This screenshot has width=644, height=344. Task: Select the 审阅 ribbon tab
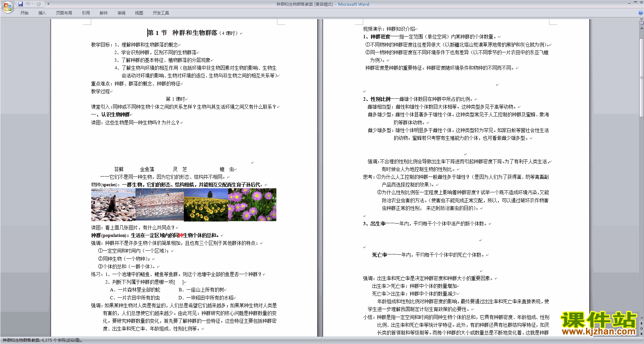coord(121,13)
